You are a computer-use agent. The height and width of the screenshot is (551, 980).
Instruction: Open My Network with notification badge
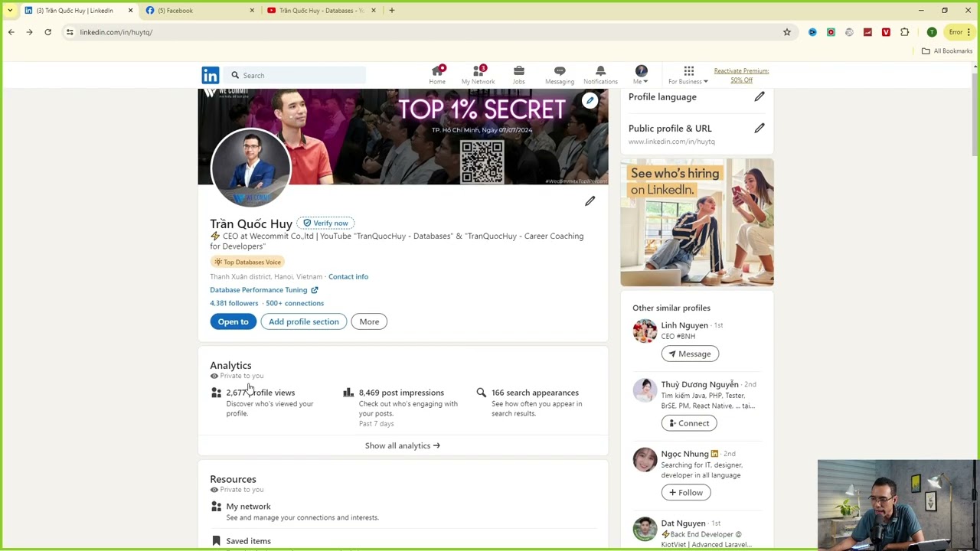point(478,75)
